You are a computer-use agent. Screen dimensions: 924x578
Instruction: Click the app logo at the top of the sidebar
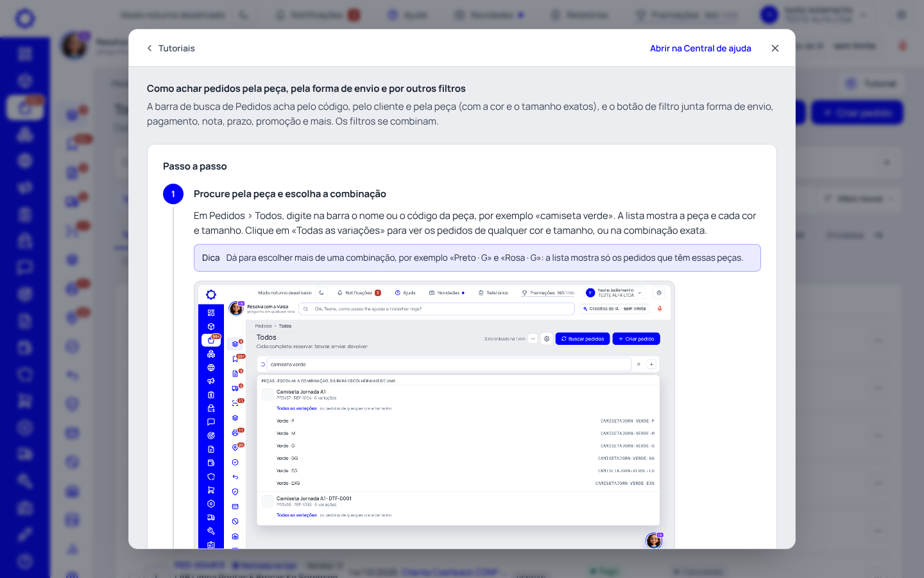click(x=25, y=18)
